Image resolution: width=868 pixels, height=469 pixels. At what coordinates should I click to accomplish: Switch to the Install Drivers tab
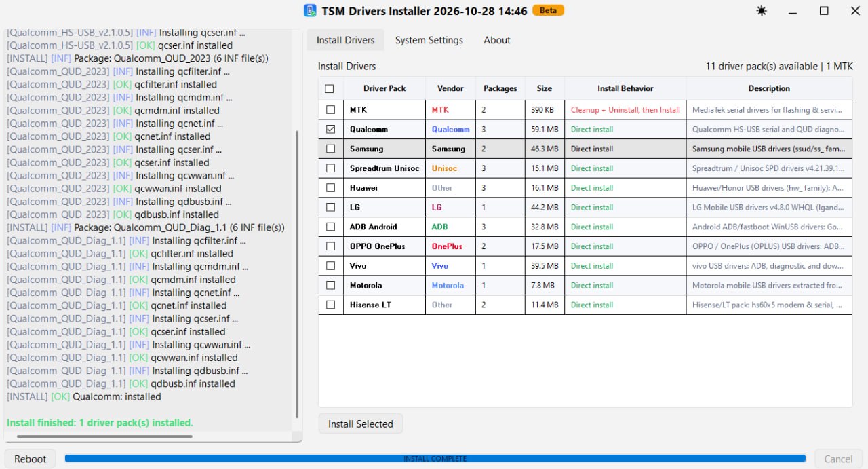click(x=345, y=40)
